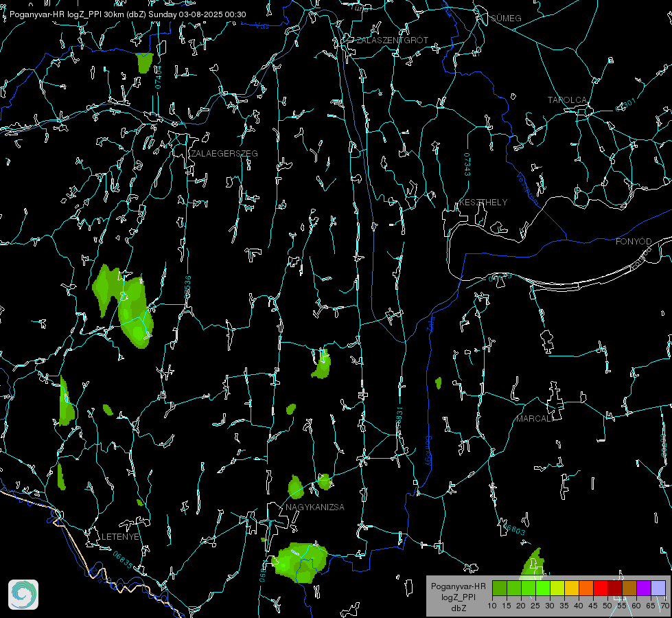
Task: Click the ZALASZENTGRÓT town label
Action: click(x=393, y=41)
